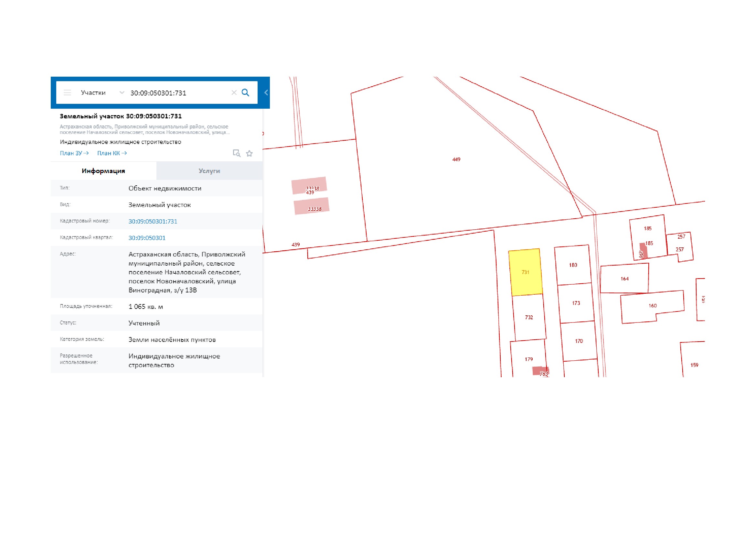Add parcel to favorites with star icon
Image resolution: width=756 pixels, height=535 pixels.
coord(249,153)
